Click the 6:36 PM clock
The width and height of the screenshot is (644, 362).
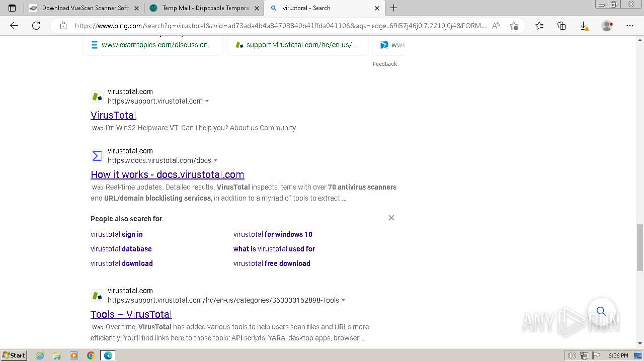tap(618, 355)
